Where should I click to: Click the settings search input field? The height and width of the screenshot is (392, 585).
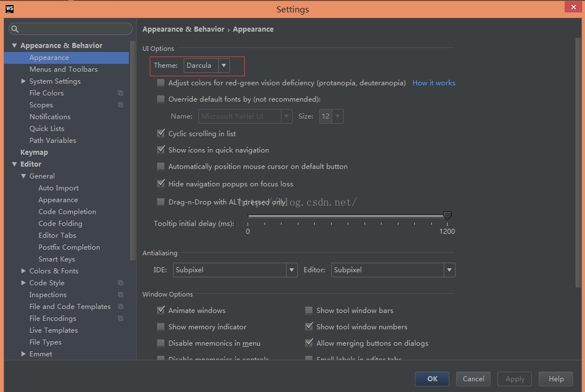[x=71, y=29]
